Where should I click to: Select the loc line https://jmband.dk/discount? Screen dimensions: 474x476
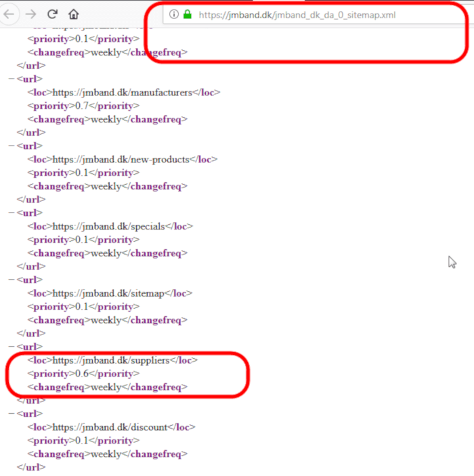click(x=111, y=427)
